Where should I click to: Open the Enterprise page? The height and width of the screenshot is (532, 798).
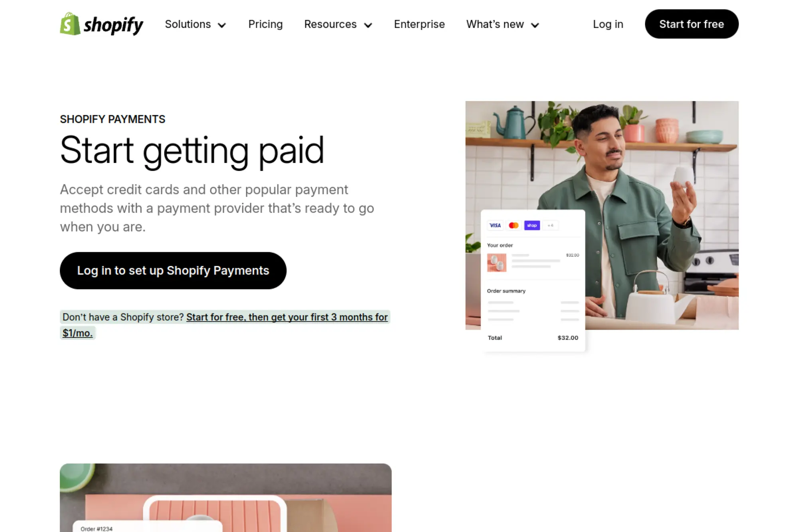coord(419,24)
